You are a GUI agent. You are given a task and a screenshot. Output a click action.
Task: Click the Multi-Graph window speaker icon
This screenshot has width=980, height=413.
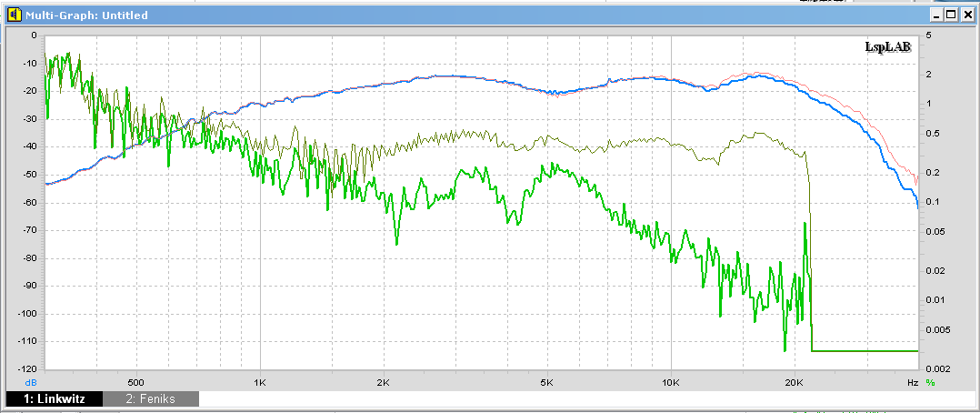[15, 15]
